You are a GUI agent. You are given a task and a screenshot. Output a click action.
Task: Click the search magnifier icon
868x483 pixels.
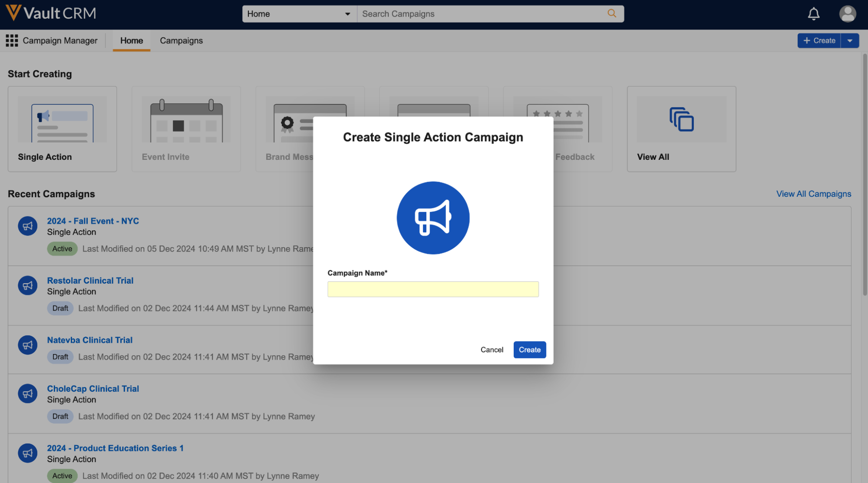point(612,13)
